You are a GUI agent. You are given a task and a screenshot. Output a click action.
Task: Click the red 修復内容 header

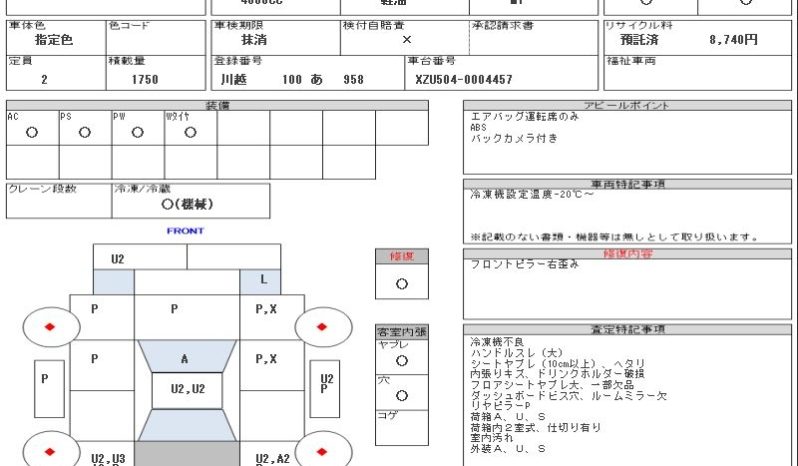point(627,254)
